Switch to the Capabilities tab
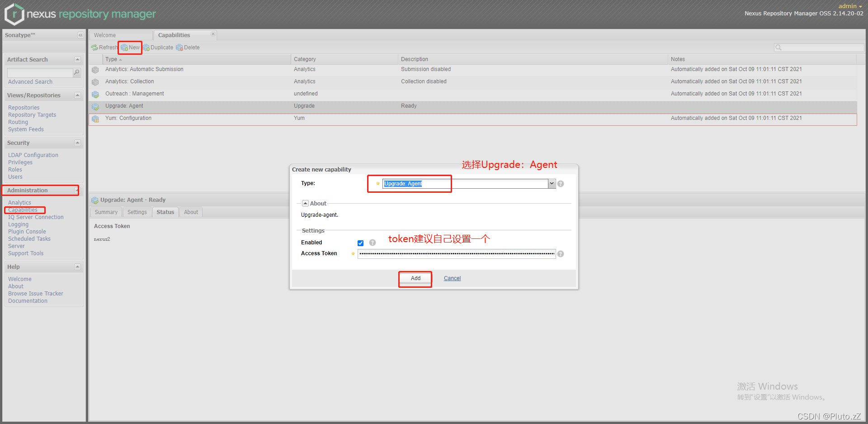The width and height of the screenshot is (868, 424). (185, 35)
